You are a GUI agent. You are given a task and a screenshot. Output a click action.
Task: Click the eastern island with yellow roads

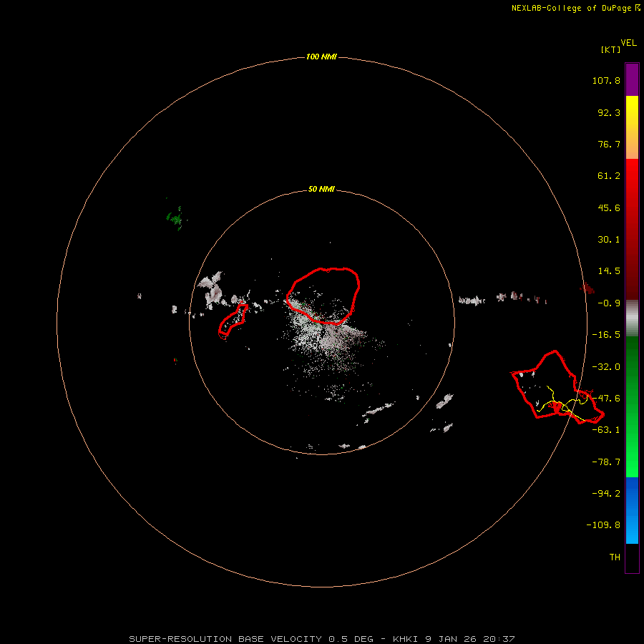pyautogui.click(x=557, y=387)
